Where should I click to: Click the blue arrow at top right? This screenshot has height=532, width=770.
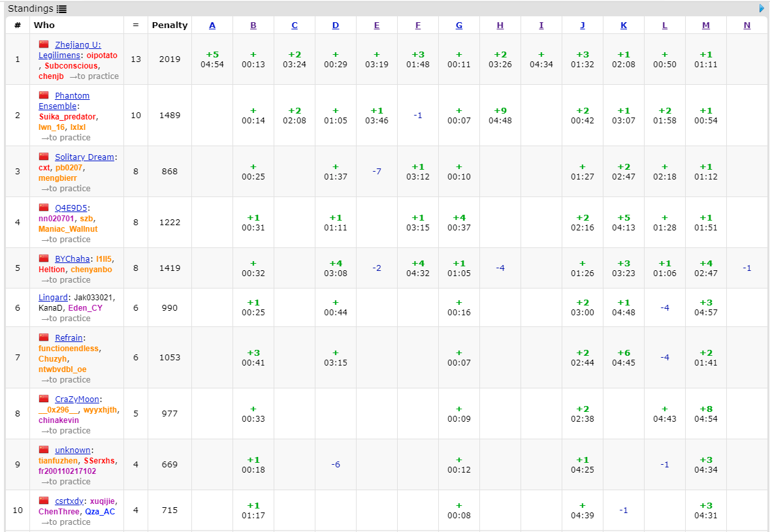[762, 8]
